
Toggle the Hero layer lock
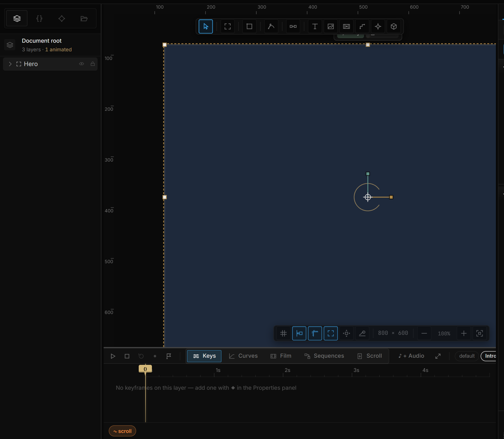[x=92, y=64]
